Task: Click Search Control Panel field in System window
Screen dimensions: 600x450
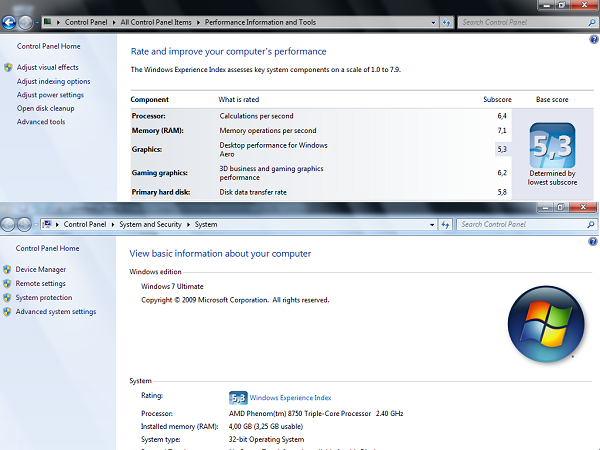Action: [522, 225]
